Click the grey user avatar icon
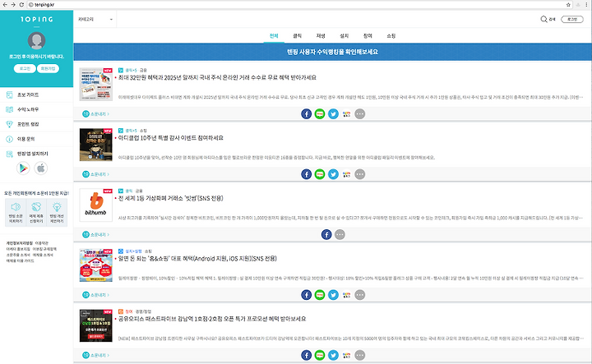Viewport: 592px width, 364px height. point(37,41)
